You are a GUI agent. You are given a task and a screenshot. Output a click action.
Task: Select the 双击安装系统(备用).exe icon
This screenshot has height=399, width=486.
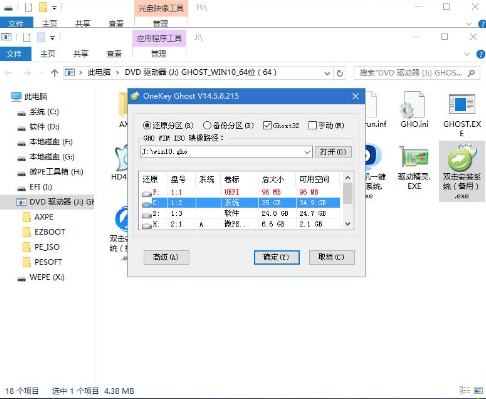(462, 157)
